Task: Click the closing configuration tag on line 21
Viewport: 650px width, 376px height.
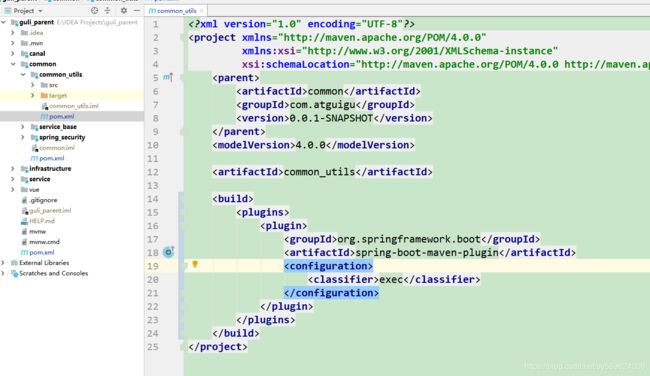Action: 331,293
